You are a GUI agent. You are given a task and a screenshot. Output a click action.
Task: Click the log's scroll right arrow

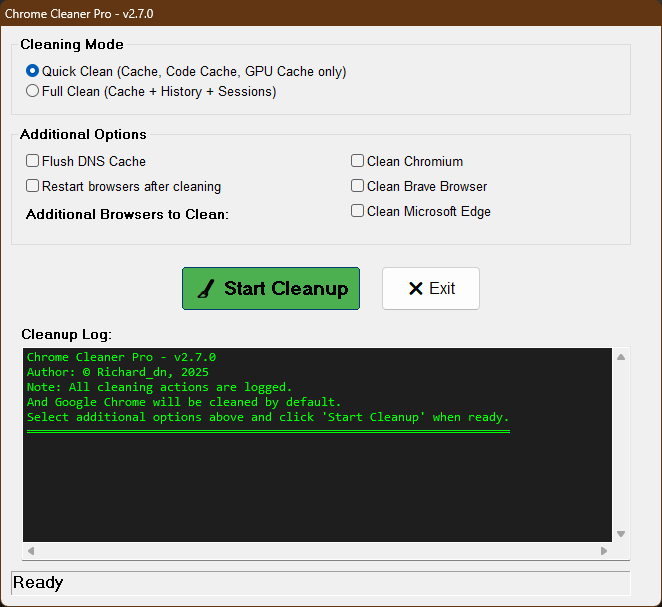click(604, 551)
